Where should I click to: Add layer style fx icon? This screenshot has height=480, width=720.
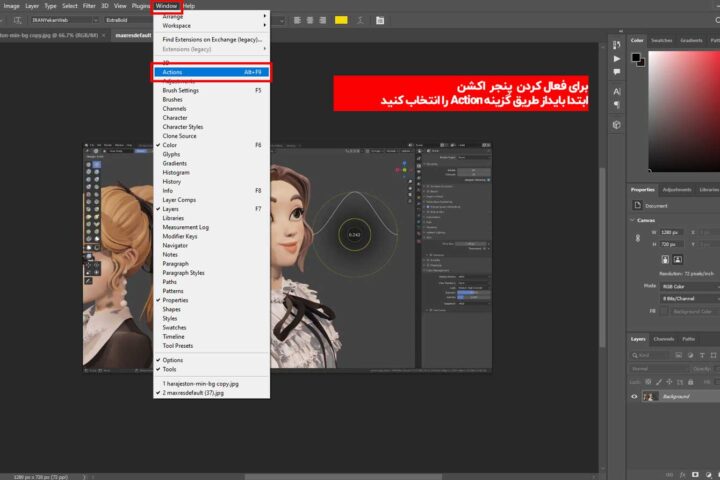pos(683,474)
